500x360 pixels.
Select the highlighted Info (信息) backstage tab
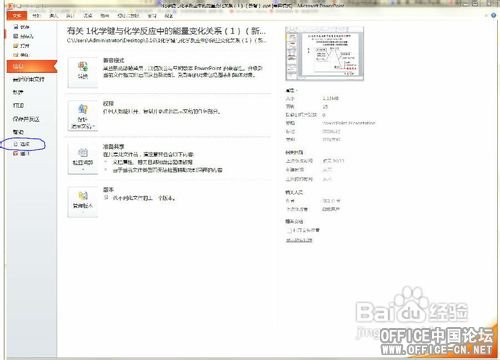tap(32, 66)
